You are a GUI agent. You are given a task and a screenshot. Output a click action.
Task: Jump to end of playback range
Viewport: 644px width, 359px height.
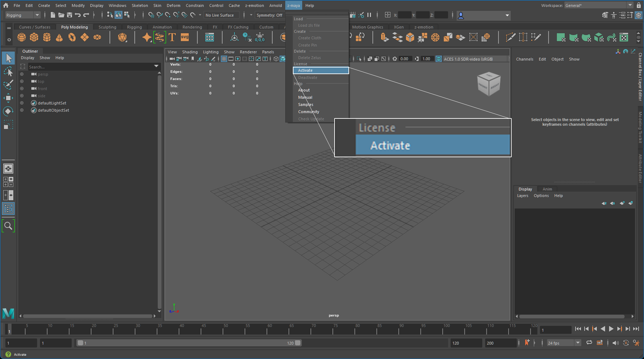coord(636,329)
